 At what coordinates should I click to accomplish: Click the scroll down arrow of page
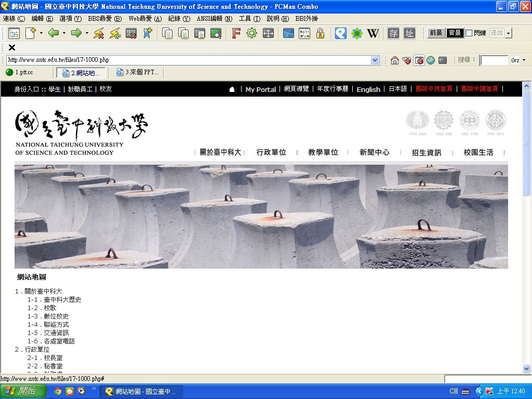pyautogui.click(x=527, y=368)
